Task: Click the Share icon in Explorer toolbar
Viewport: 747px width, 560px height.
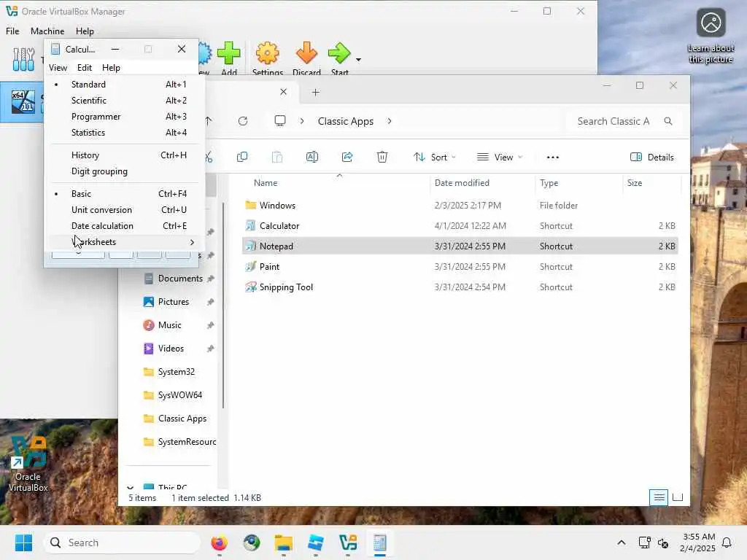Action: [347, 157]
